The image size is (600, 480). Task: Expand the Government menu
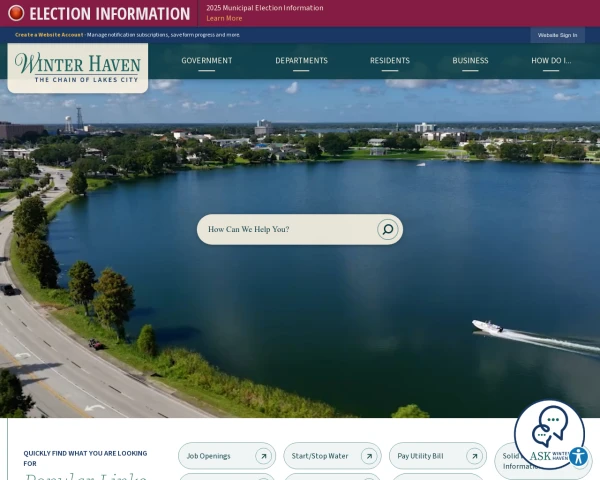(x=206, y=61)
